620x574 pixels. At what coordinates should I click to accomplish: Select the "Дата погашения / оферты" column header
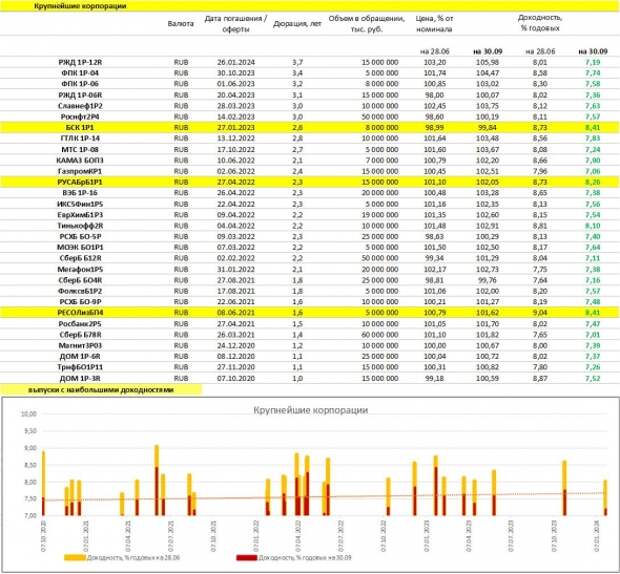pyautogui.click(x=236, y=24)
